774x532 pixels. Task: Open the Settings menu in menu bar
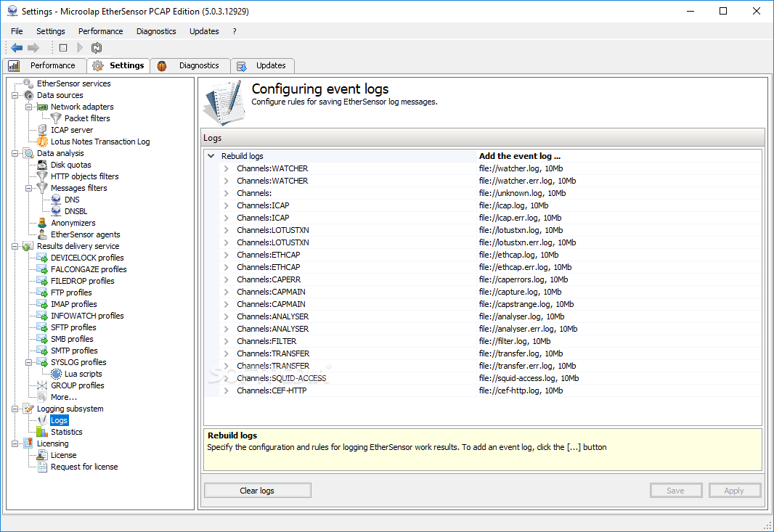(50, 31)
